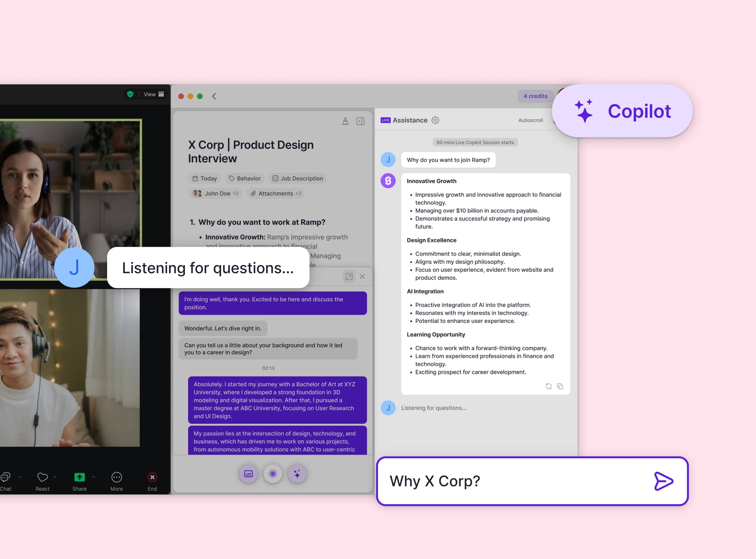Open Assistance settings gear
The image size is (756, 559).
click(435, 120)
